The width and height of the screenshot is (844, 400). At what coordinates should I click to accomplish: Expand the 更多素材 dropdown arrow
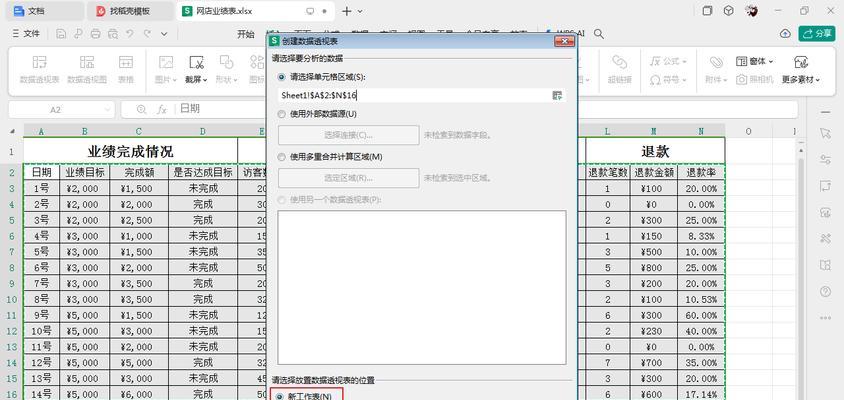[817, 80]
